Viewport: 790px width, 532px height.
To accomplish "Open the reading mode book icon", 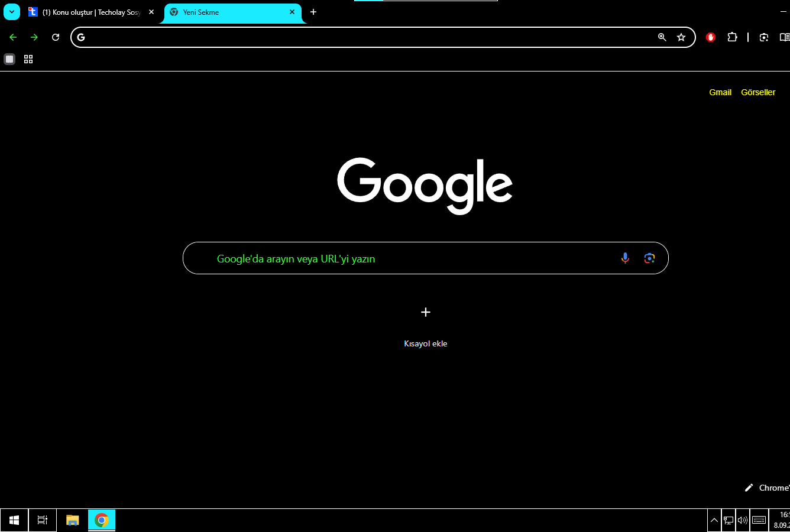I will [785, 37].
